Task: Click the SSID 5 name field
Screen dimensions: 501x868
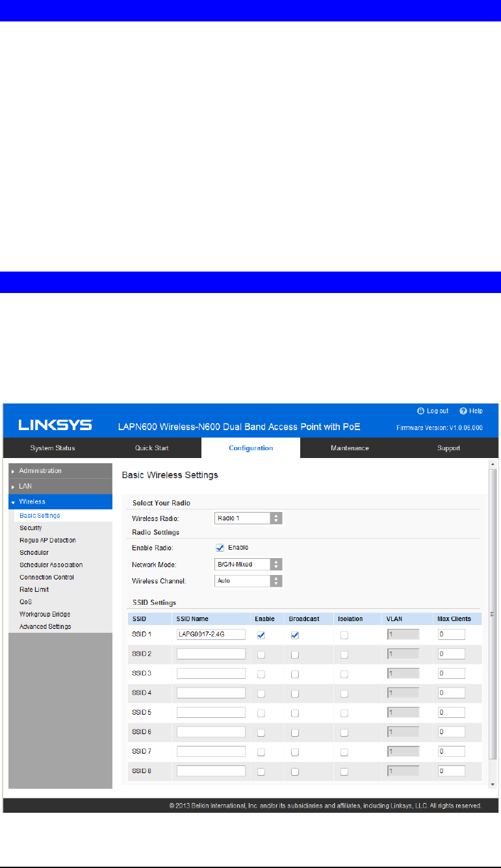Action: pos(211,712)
